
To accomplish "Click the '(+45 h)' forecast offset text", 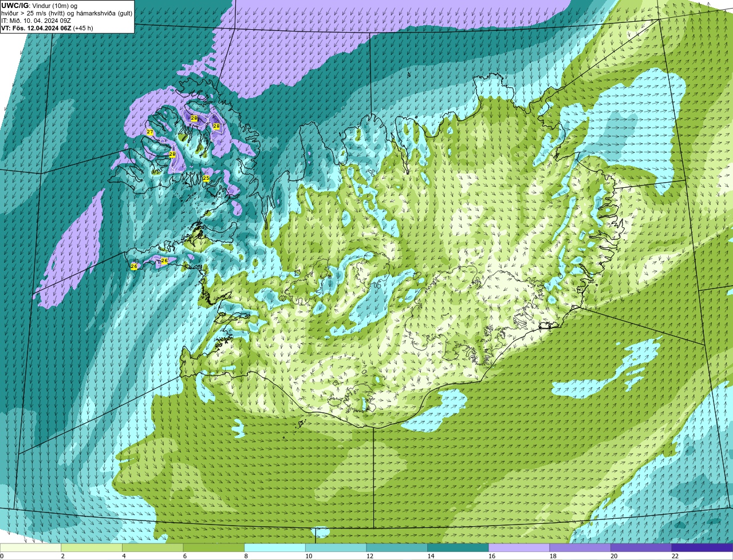I will pos(83,27).
